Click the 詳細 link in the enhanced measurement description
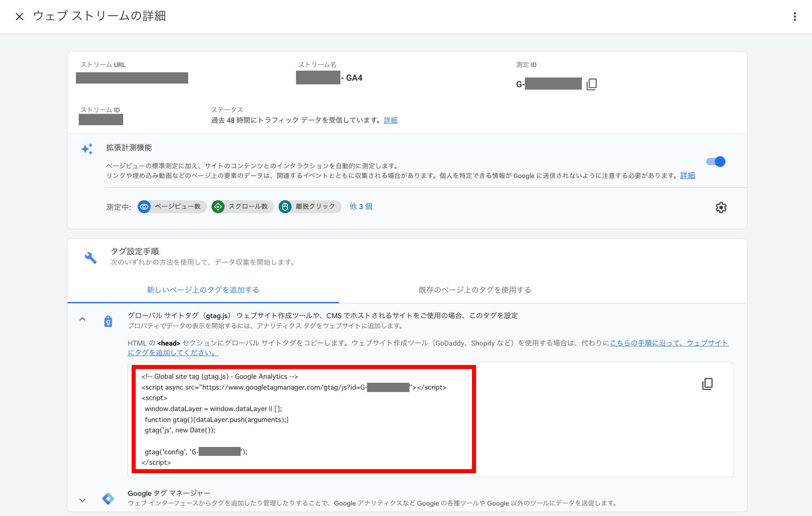The image size is (812, 516). pos(687,176)
